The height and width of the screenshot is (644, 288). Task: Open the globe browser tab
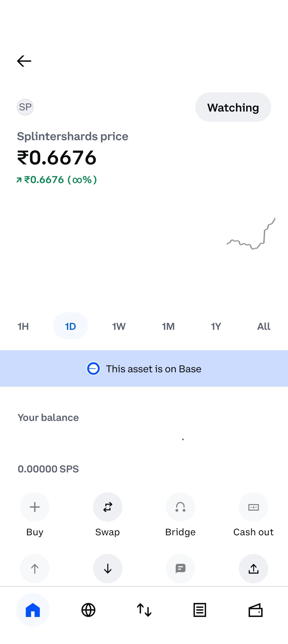[x=88, y=610]
